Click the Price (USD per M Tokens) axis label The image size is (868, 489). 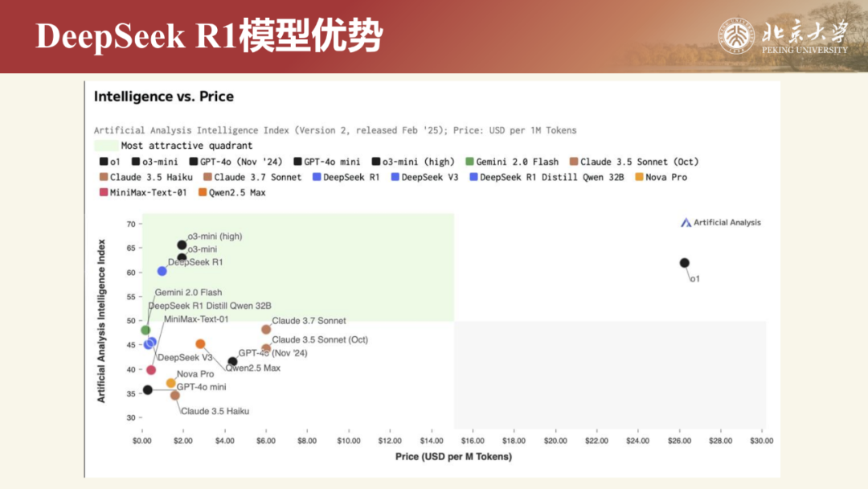(x=452, y=456)
